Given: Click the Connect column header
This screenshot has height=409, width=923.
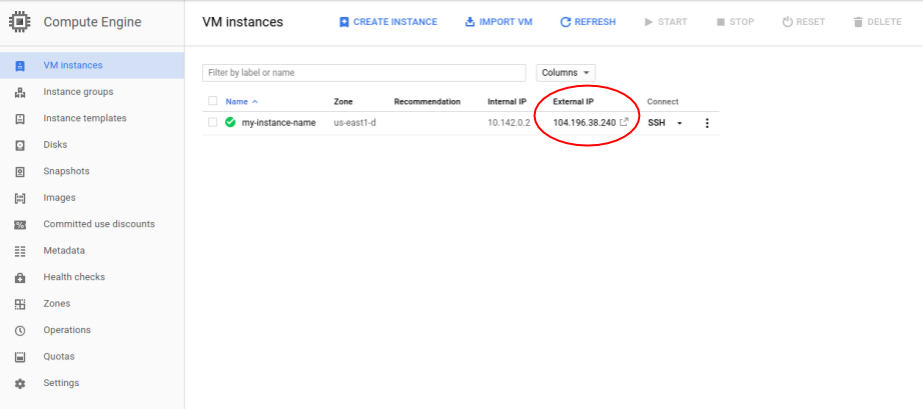Looking at the screenshot, I should (x=663, y=102).
